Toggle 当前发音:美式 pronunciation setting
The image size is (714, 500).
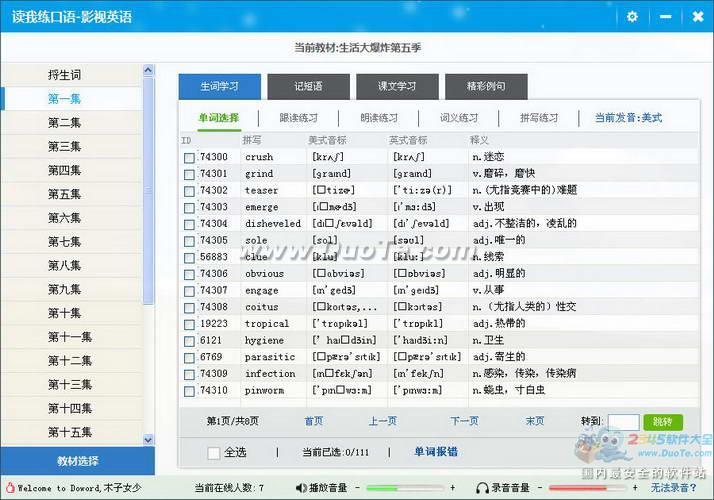point(628,118)
